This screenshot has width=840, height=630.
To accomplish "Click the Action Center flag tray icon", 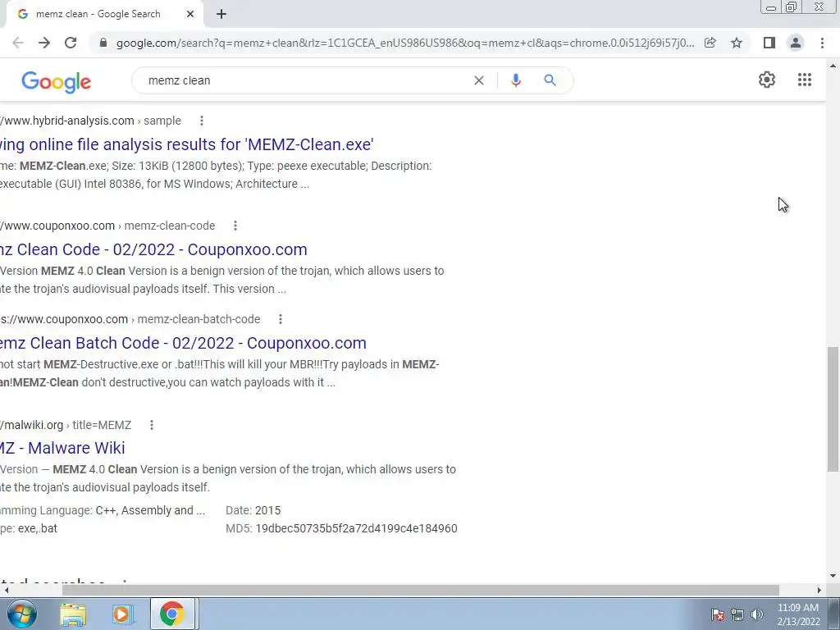I will [x=718, y=614].
